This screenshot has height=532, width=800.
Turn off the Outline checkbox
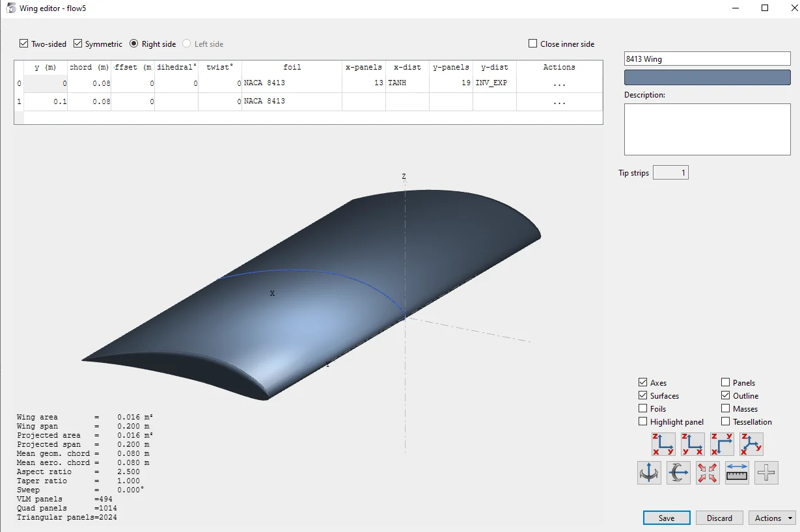click(726, 395)
